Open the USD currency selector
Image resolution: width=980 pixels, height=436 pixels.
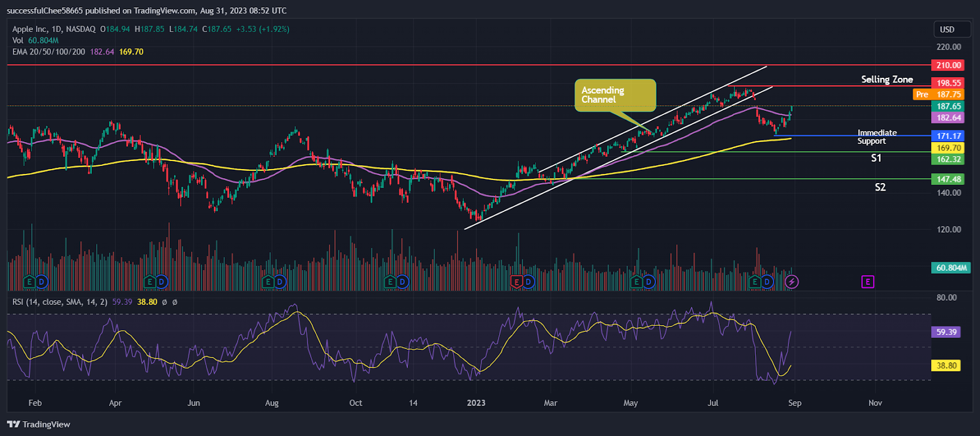(952, 29)
